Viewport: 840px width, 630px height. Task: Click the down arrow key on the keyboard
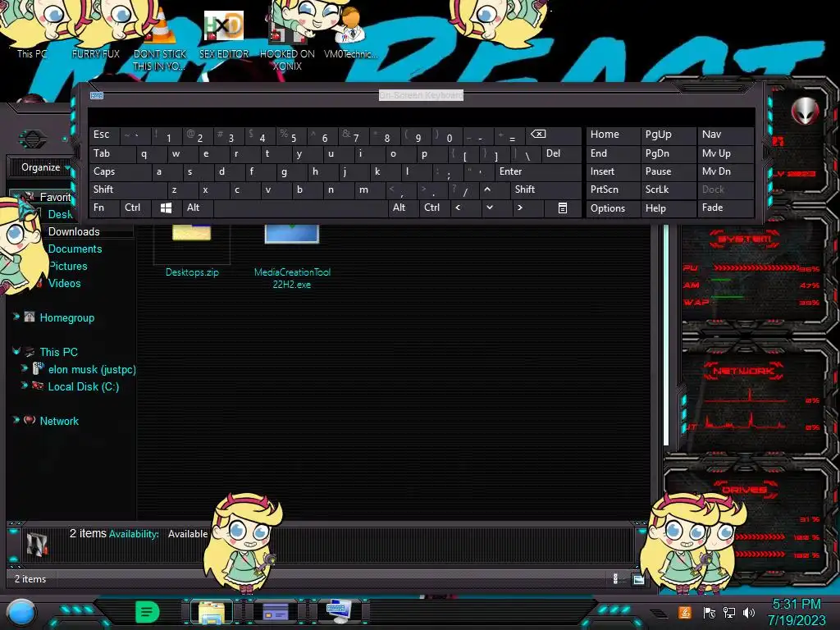tap(490, 208)
